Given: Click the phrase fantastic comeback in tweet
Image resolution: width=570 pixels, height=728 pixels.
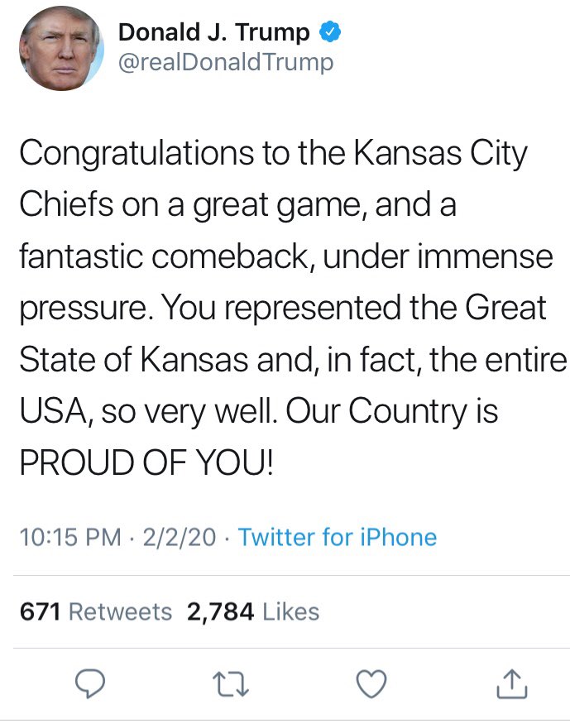Looking at the screenshot, I should click(163, 256).
